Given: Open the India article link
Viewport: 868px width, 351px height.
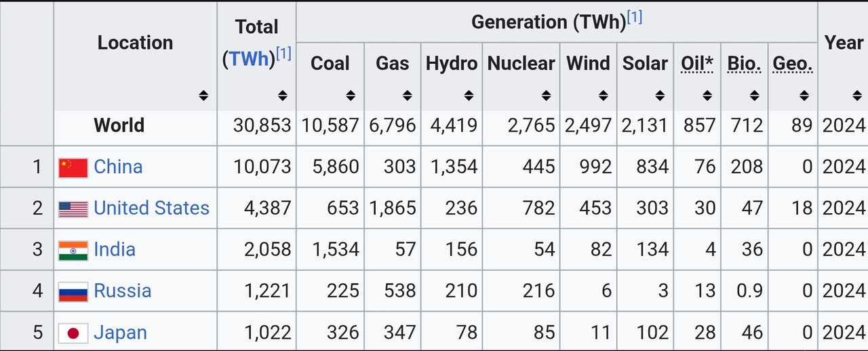Looking at the screenshot, I should pos(115,249).
